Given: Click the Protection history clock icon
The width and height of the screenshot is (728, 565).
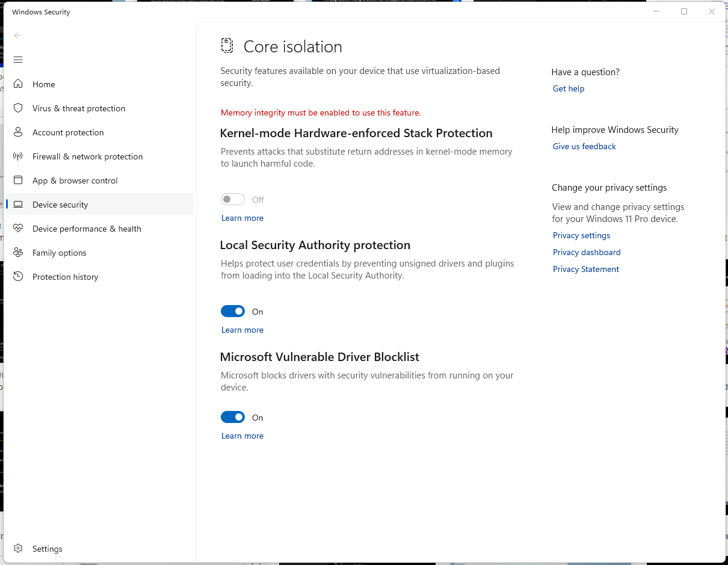Looking at the screenshot, I should tap(18, 277).
